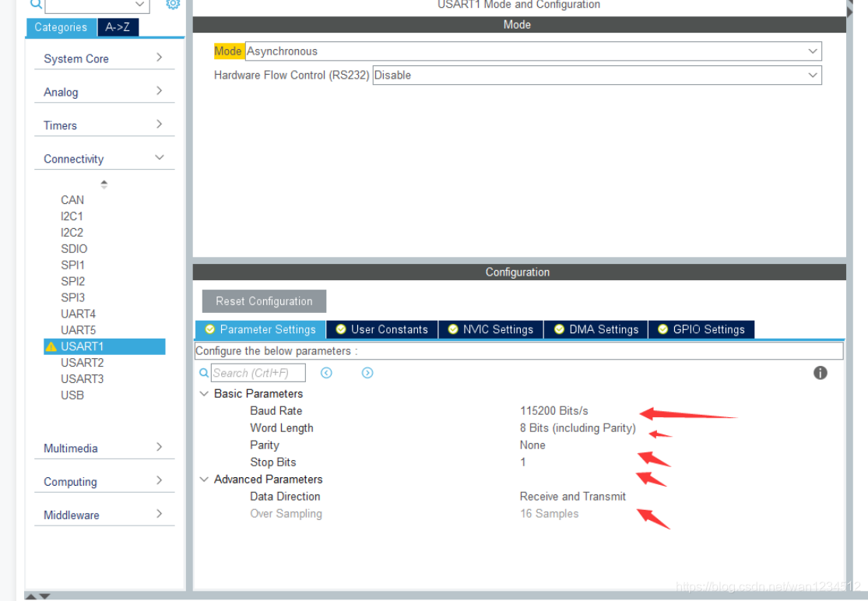This screenshot has height=601, width=868.
Task: Click the Reset Configuration button
Action: (x=264, y=301)
